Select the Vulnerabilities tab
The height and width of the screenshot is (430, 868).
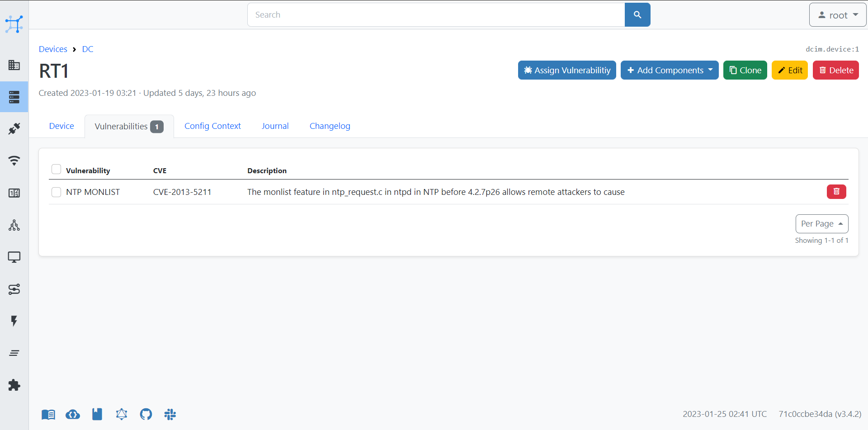(129, 127)
